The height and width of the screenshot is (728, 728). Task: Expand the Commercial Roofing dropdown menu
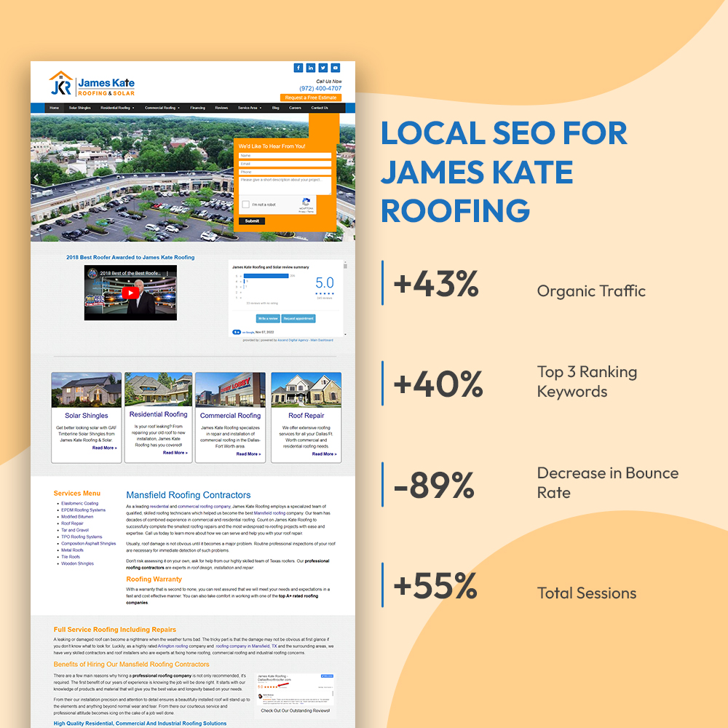point(162,108)
